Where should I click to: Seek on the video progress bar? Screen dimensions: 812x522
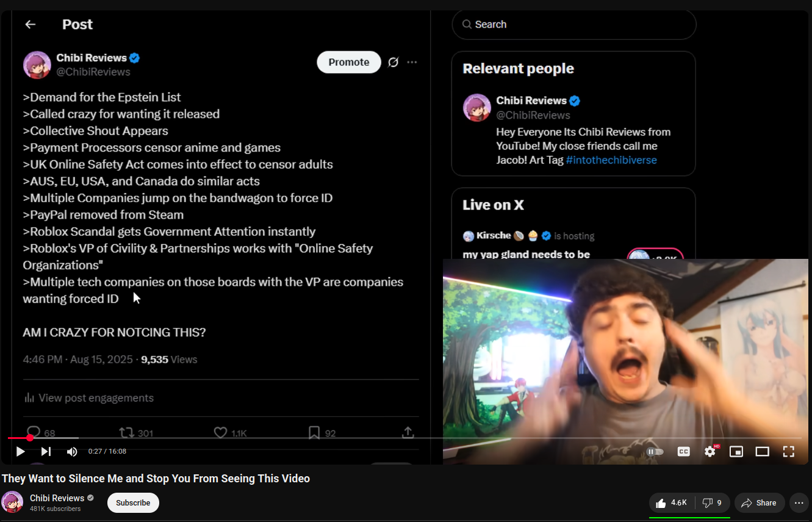404,438
